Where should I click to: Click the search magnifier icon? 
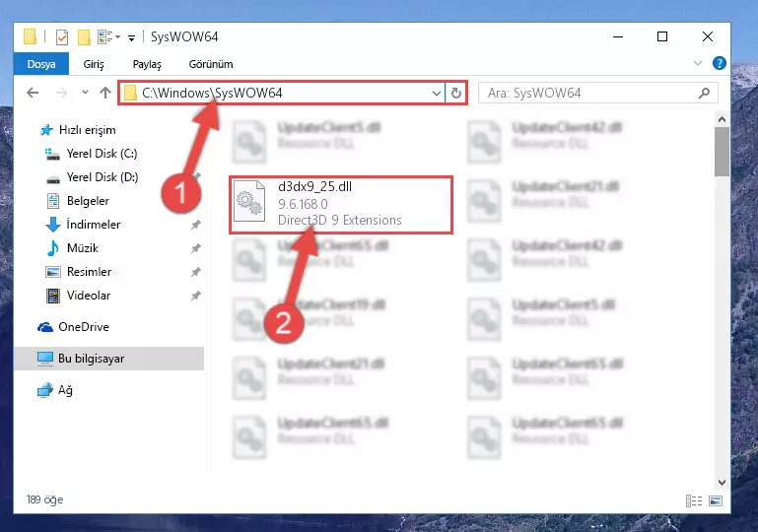coord(705,93)
